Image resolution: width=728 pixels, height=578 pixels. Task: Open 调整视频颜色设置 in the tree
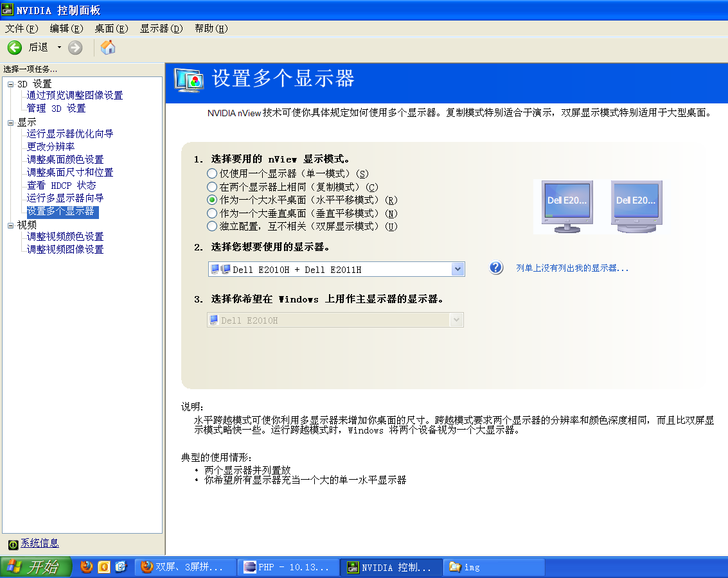click(65, 236)
